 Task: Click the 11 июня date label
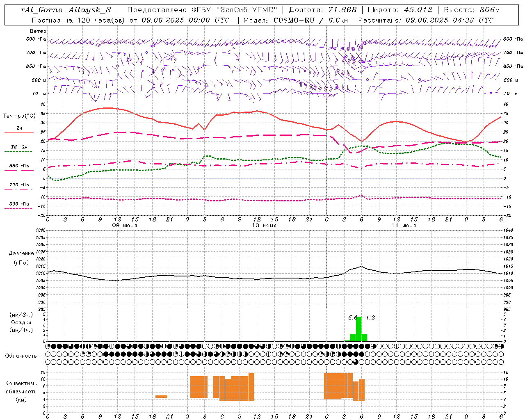pyautogui.click(x=404, y=226)
